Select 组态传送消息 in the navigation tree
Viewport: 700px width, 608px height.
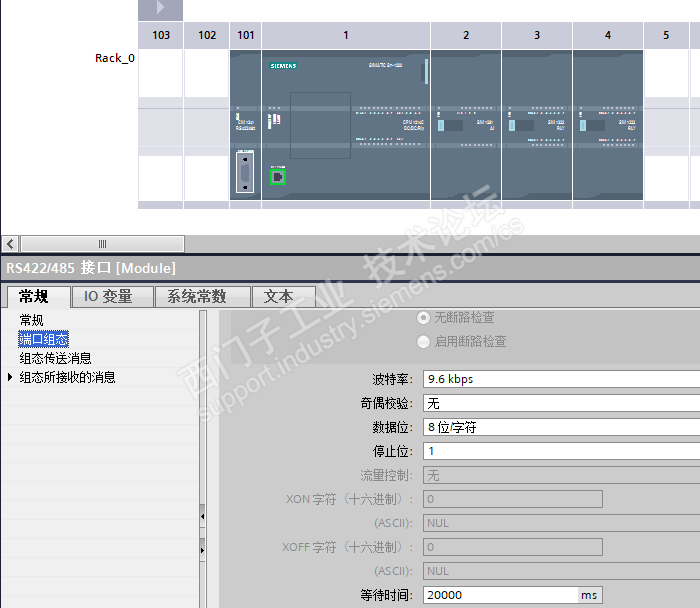coord(55,358)
